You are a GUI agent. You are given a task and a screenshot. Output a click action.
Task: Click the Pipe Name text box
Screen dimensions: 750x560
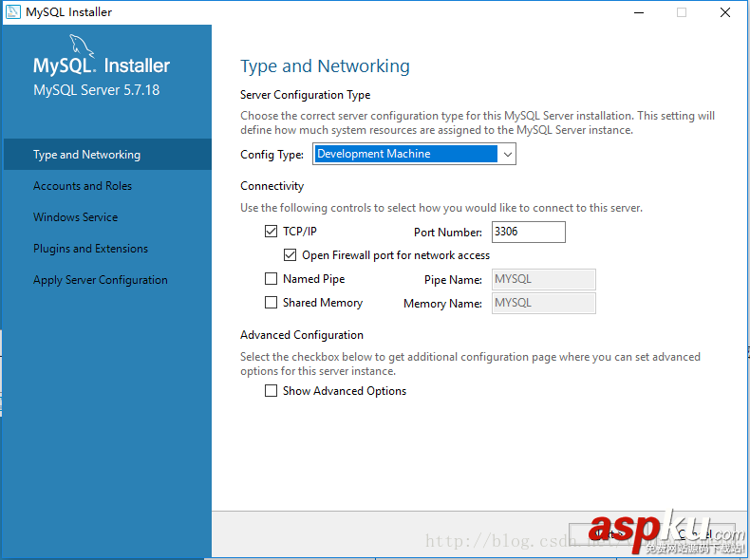543,279
